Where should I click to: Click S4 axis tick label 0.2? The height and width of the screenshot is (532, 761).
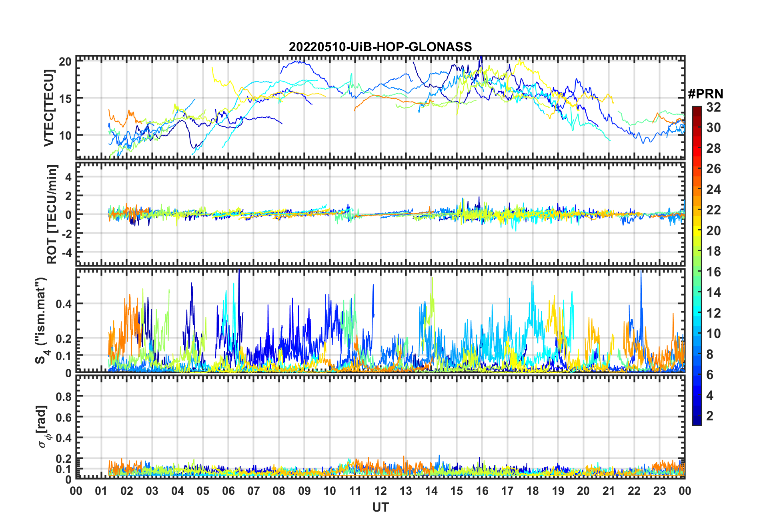point(64,338)
